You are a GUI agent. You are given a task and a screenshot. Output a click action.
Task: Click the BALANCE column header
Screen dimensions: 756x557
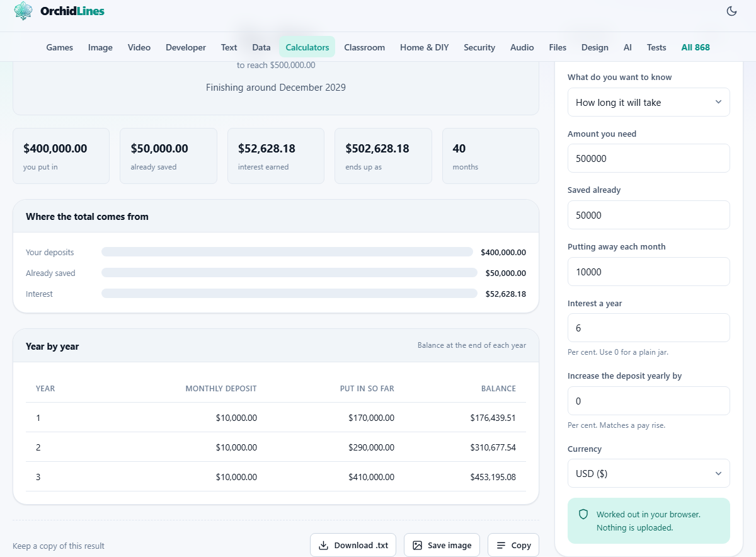coord(498,388)
